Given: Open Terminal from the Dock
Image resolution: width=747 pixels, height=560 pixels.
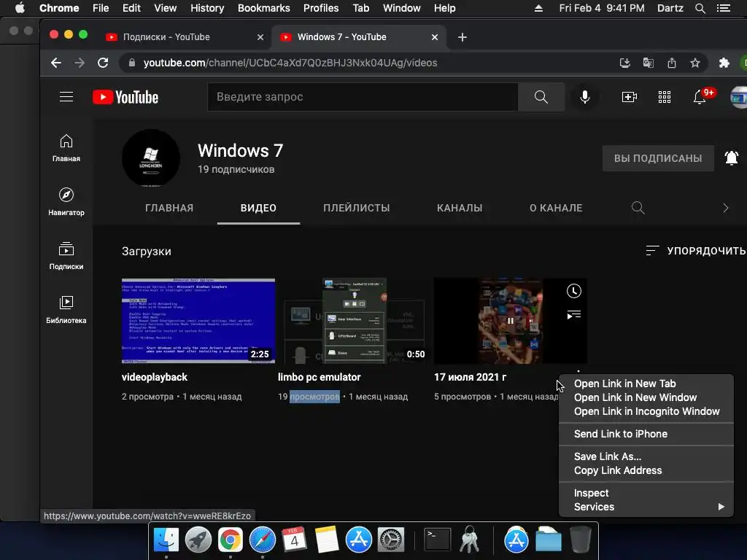Looking at the screenshot, I should pyautogui.click(x=438, y=540).
